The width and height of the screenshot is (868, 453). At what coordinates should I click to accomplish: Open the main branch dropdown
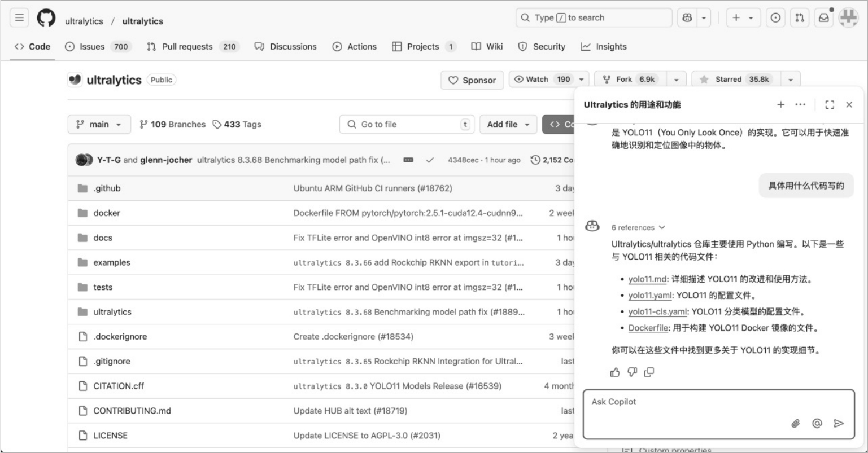tap(99, 124)
